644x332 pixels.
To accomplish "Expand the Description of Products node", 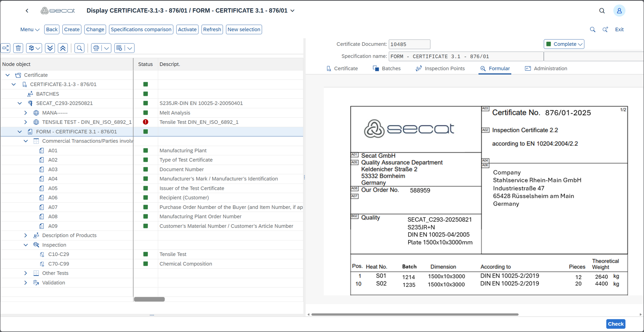I will click(x=26, y=235).
